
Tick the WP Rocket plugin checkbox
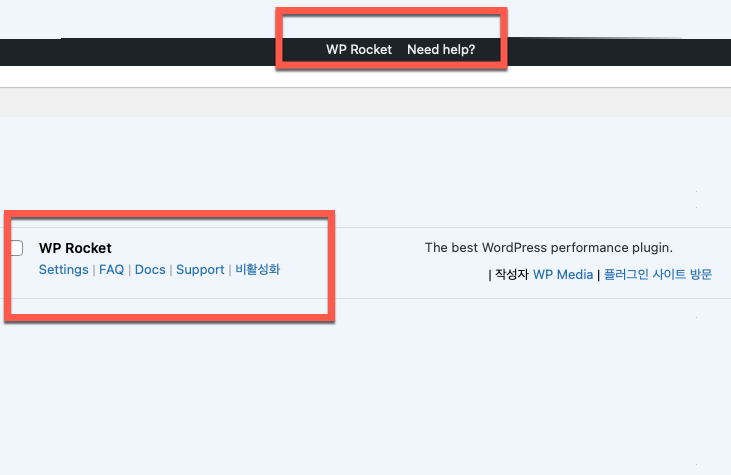point(17,248)
